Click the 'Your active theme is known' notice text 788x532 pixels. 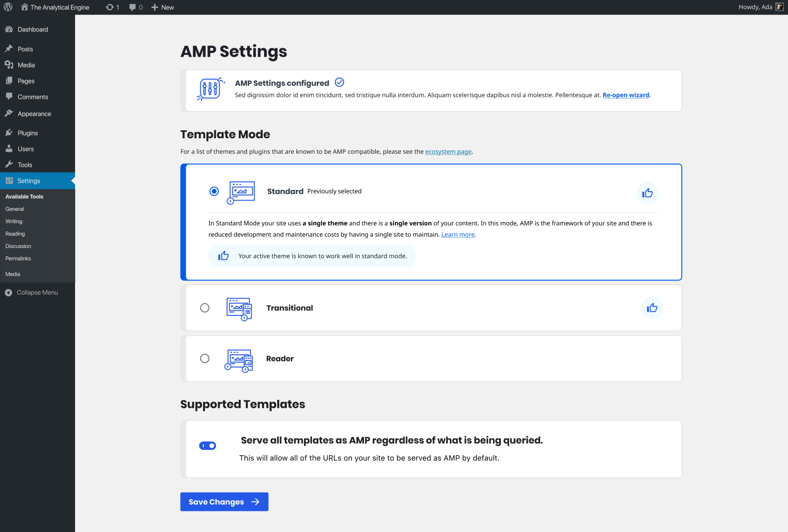pyautogui.click(x=323, y=256)
